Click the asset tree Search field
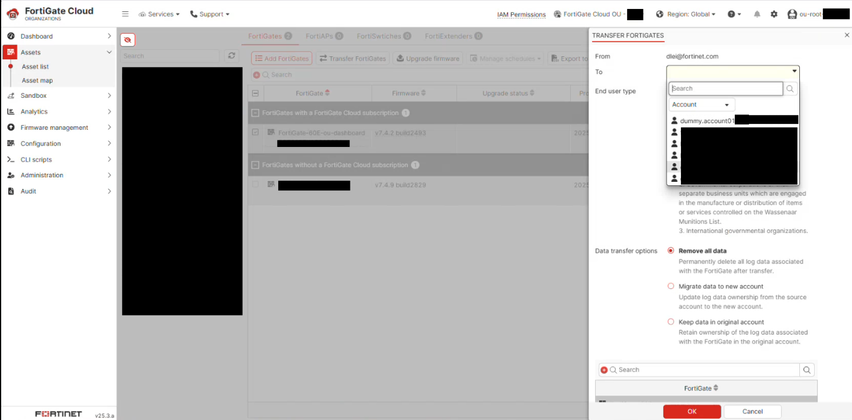Screen dimensions: 852x420 pos(171,56)
